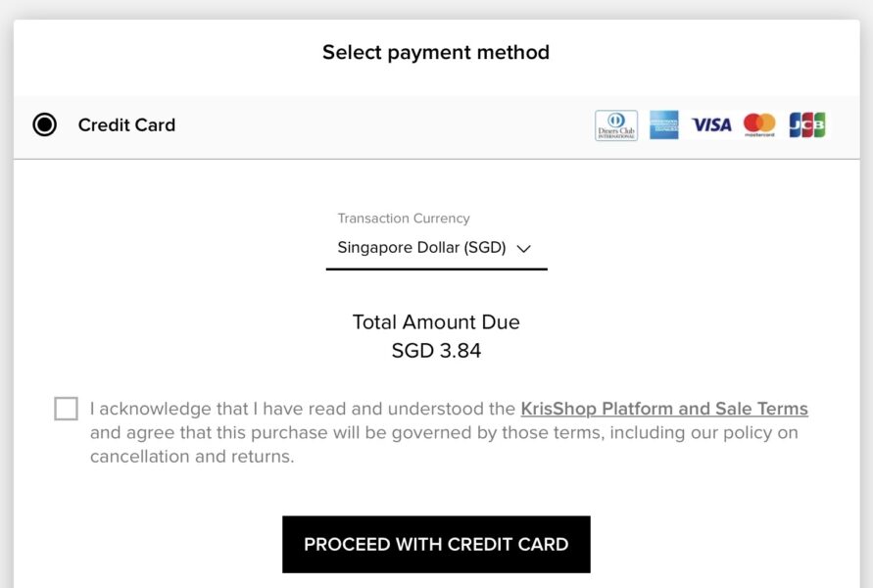This screenshot has height=588, width=873.
Task: Click the 'cancellation and returns' text line
Action: click(192, 457)
